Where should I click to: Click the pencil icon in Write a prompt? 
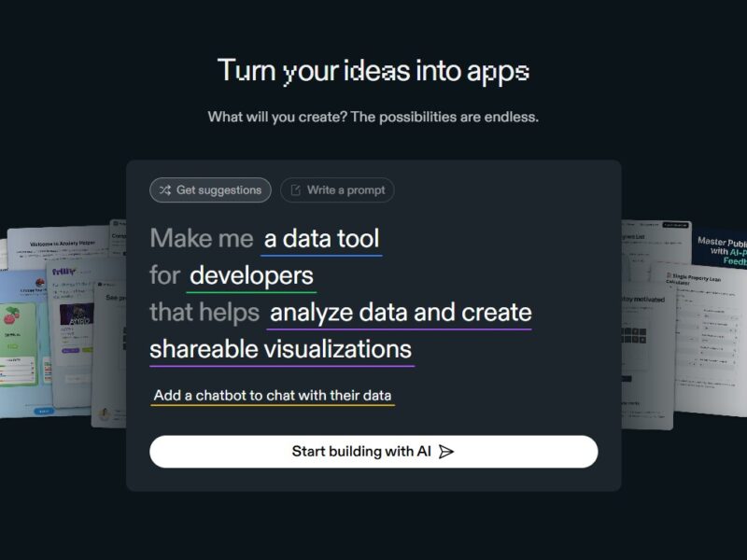click(x=296, y=190)
